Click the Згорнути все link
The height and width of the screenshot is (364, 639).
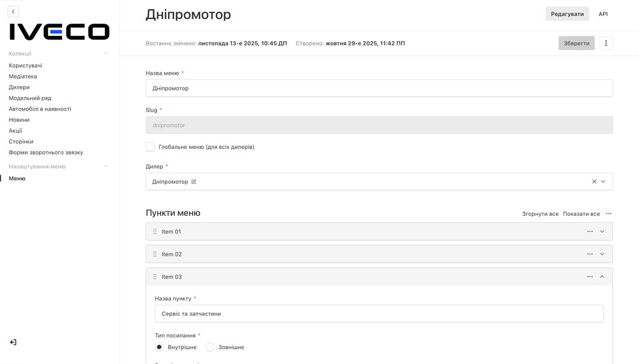pos(540,214)
